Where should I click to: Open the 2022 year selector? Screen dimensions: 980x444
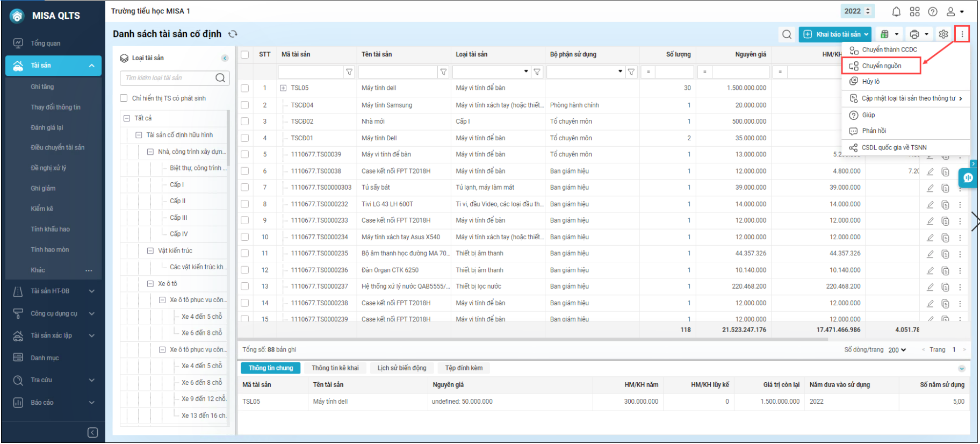point(857,11)
